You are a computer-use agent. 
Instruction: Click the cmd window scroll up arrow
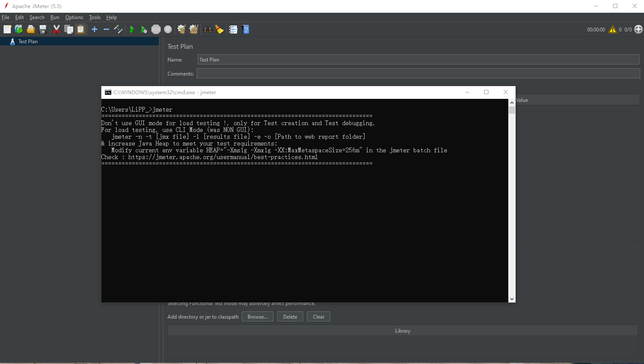click(512, 102)
